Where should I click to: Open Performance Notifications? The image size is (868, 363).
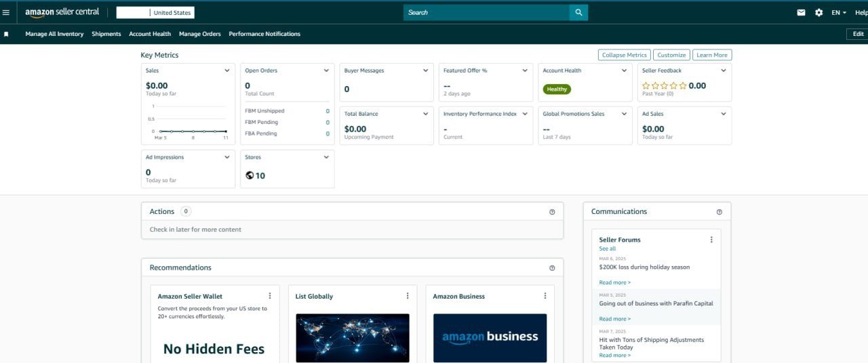(264, 34)
